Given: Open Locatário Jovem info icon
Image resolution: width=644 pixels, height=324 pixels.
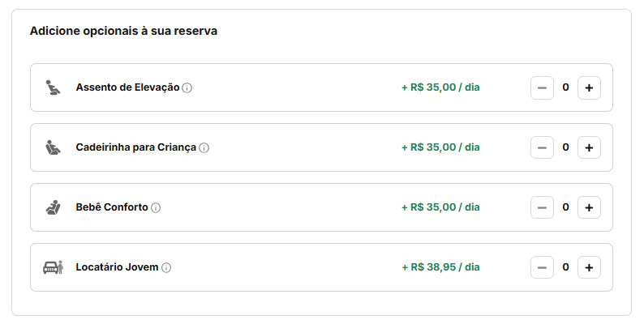Looking at the screenshot, I should (166, 268).
